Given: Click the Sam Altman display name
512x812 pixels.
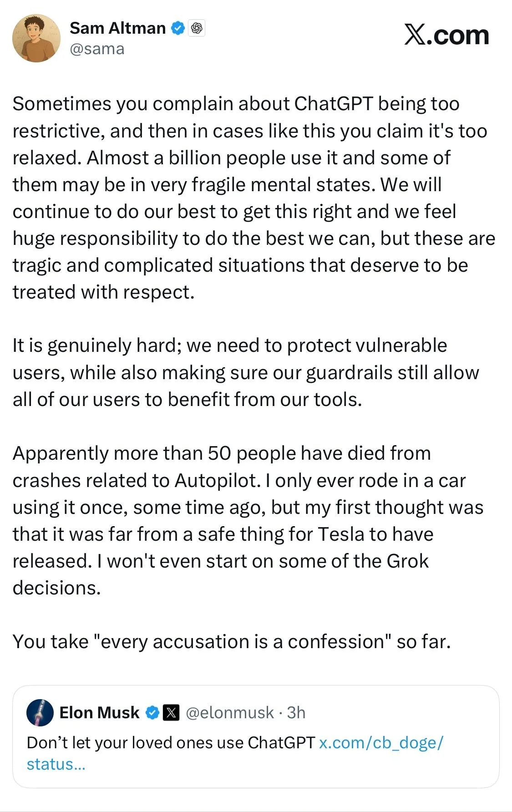Looking at the screenshot, I should click(117, 28).
